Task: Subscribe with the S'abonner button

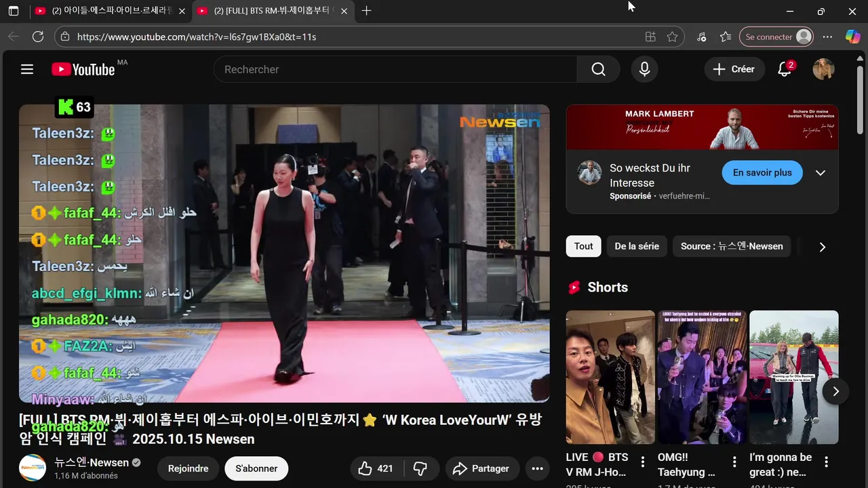Action: (256, 468)
